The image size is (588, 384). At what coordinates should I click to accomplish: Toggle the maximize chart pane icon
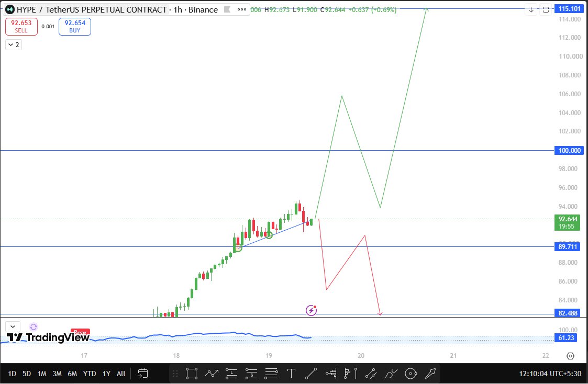coord(546,10)
